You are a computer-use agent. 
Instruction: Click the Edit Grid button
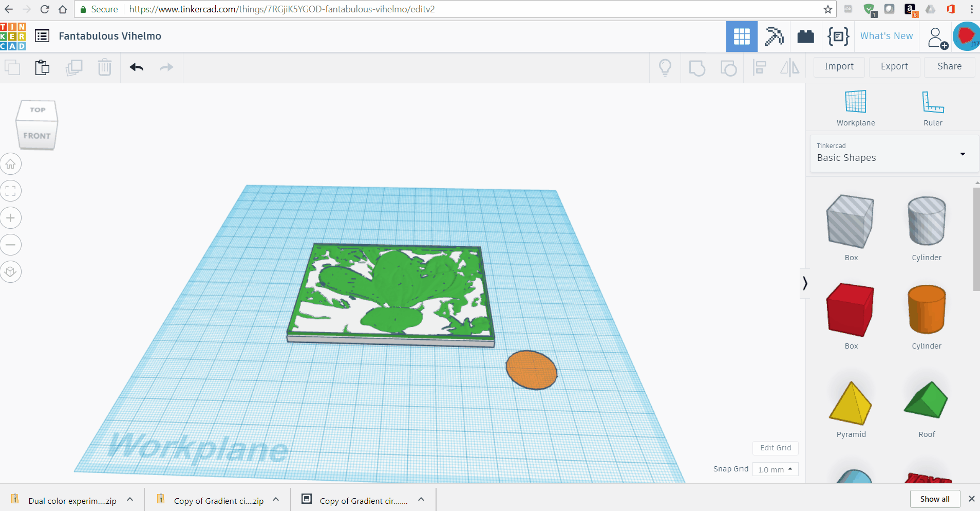775,448
